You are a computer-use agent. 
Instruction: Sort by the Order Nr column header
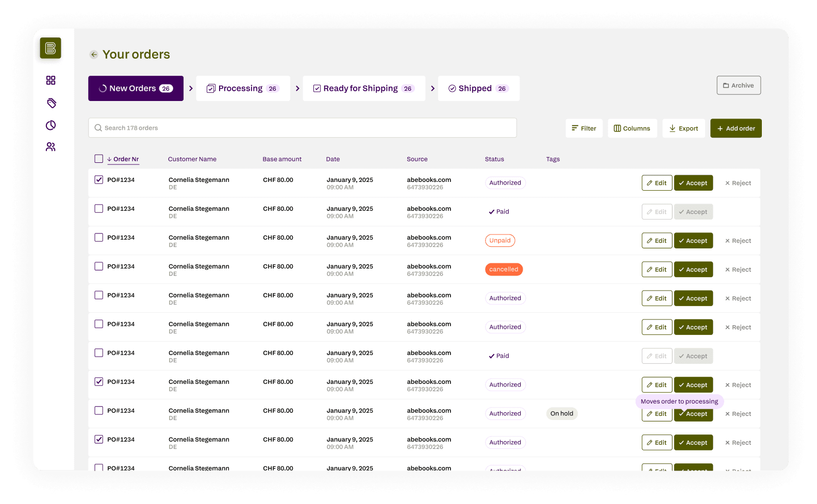[x=124, y=159]
